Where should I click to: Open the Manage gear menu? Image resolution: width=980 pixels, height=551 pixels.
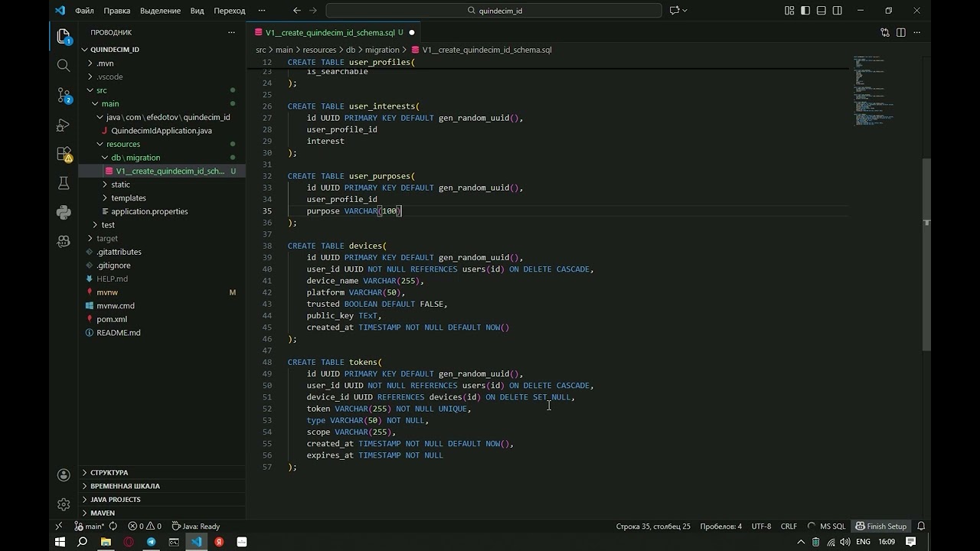64,504
